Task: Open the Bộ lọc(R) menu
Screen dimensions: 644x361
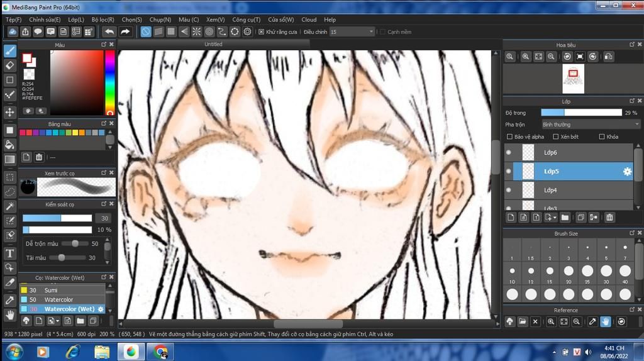Action: click(x=103, y=19)
